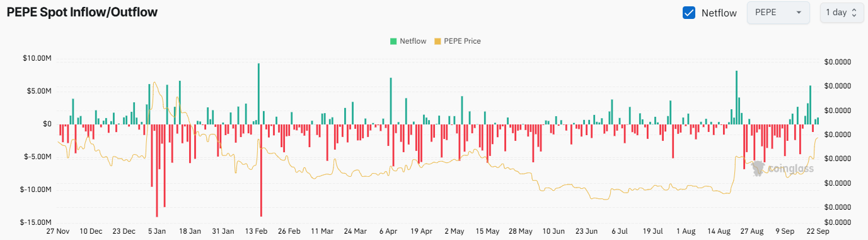Click the 6 Jul date label
The image size is (868, 240).
[x=619, y=231]
